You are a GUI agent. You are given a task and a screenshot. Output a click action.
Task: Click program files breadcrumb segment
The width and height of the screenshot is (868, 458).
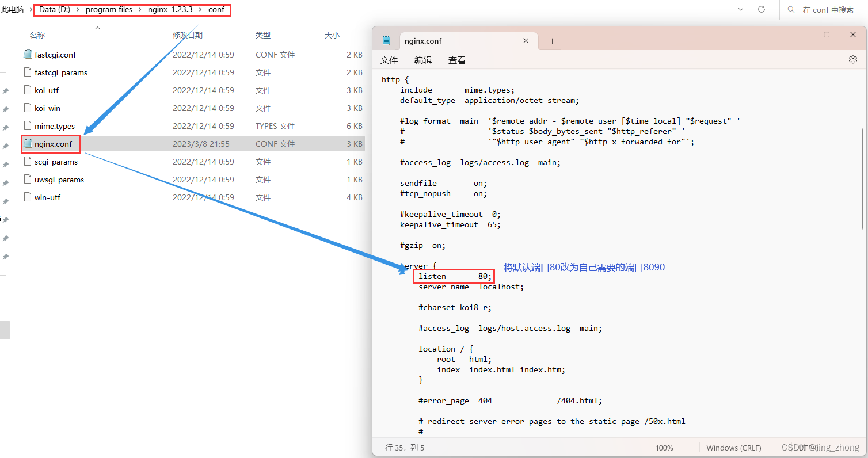(x=109, y=10)
